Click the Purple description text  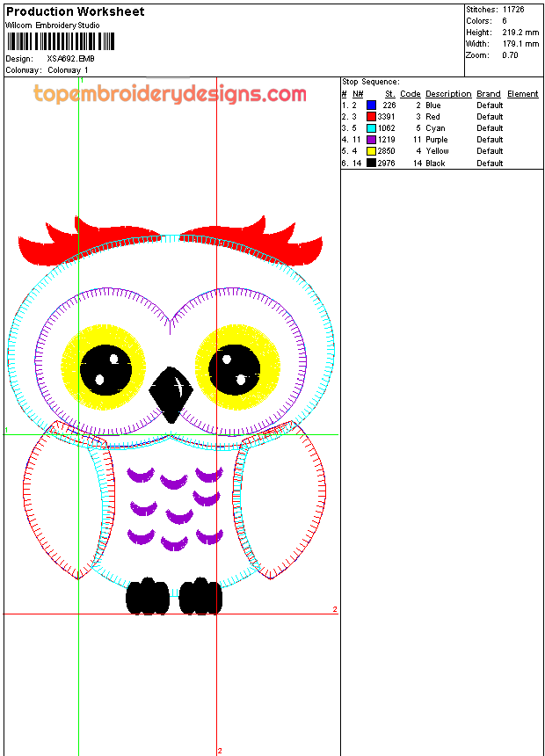point(437,140)
